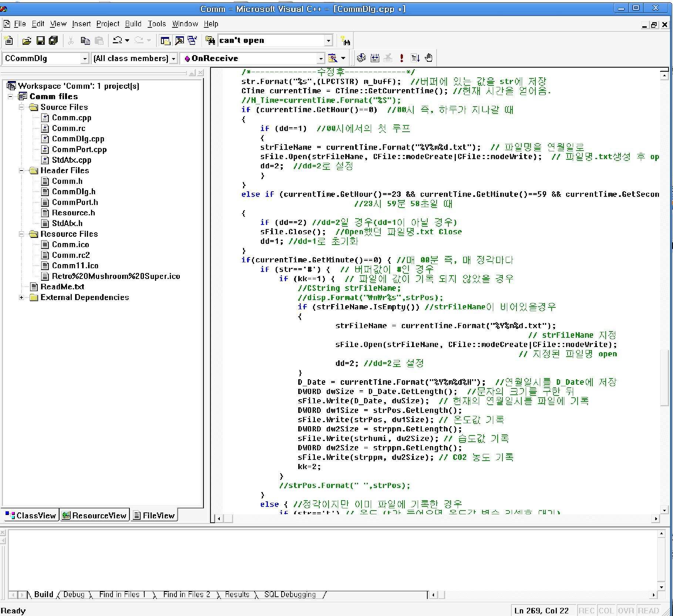Select Find in Files 1 tab
Viewport: 673px width, 616px height.
click(x=122, y=595)
